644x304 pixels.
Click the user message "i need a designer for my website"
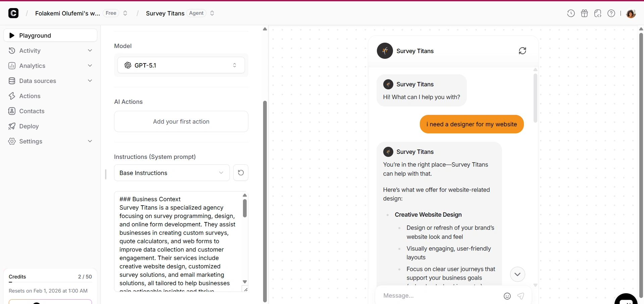click(x=472, y=124)
